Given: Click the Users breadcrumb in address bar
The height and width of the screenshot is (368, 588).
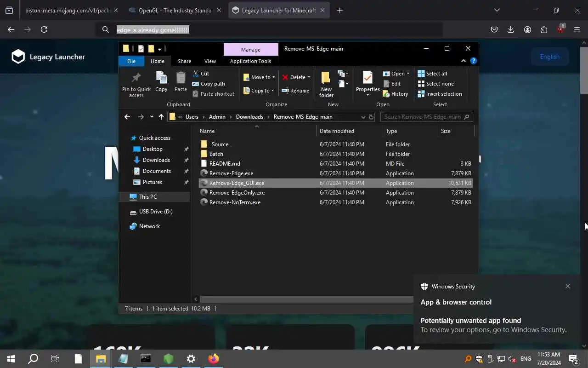Looking at the screenshot, I should tap(192, 117).
